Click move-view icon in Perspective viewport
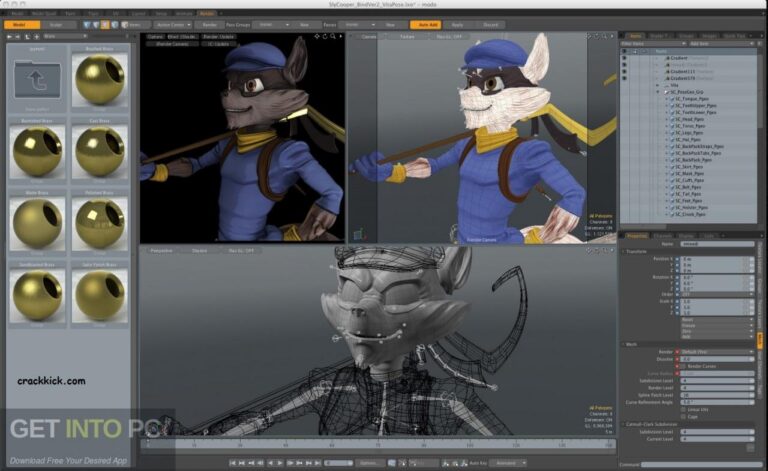Screen dimensions: 768x471 click(x=589, y=250)
